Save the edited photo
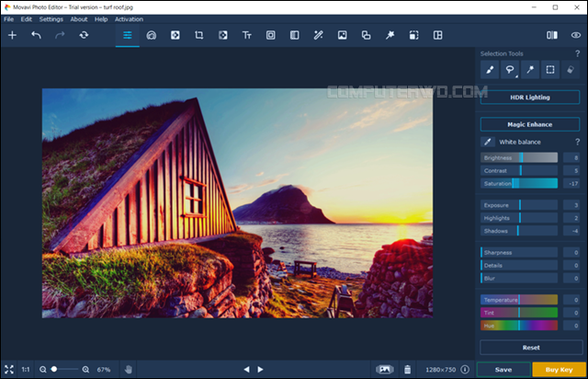 pyautogui.click(x=503, y=370)
